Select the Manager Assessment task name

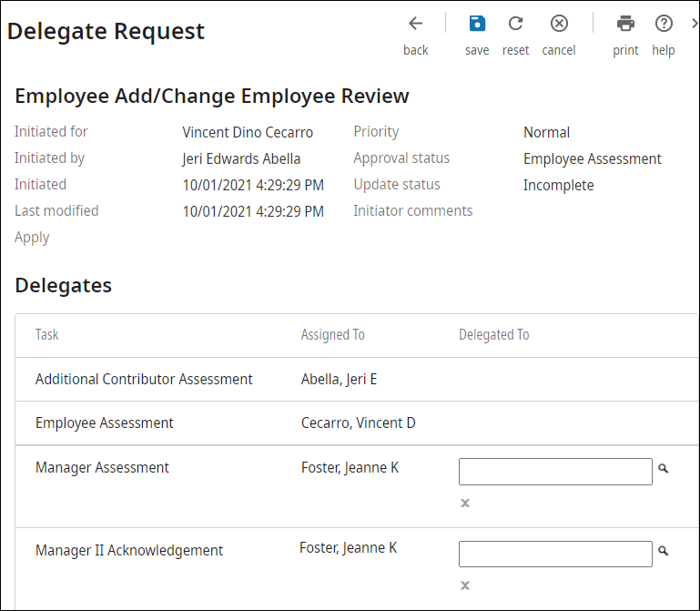pos(102,468)
